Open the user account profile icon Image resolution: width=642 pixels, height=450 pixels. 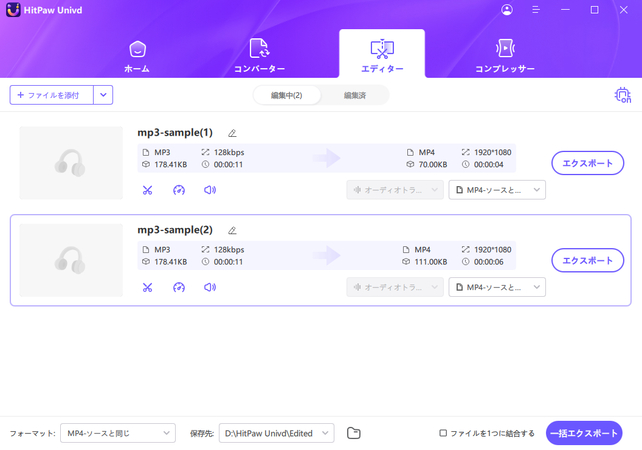507,10
